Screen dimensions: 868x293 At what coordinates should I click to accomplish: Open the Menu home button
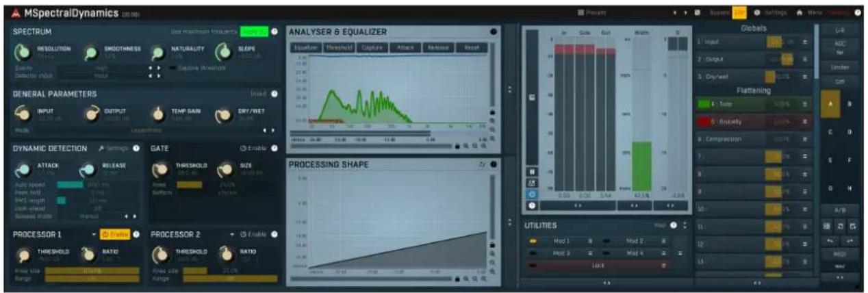[808, 12]
